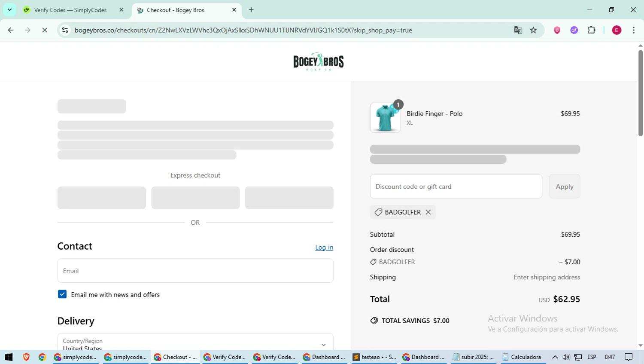Open the subir 2025 Notepad taskbar item
The image size is (644, 364).
click(x=473, y=357)
